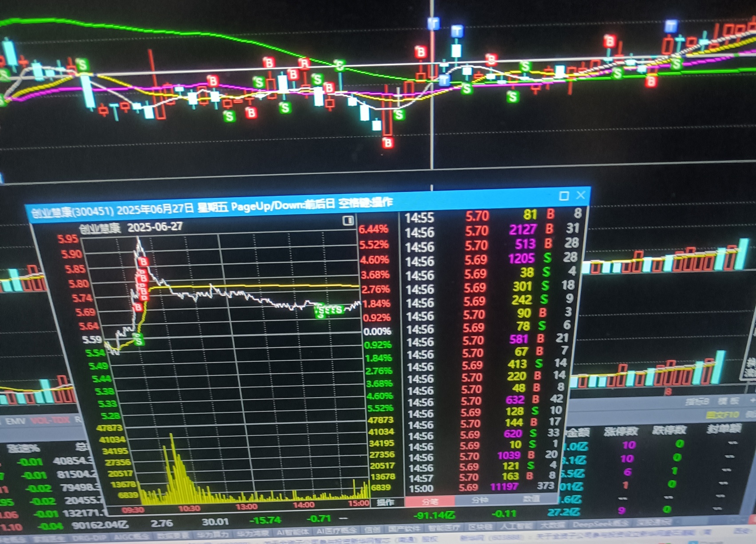Screen dimensions: 756x544
Task: Click the 5.95 top price axis label
Action: click(68, 239)
